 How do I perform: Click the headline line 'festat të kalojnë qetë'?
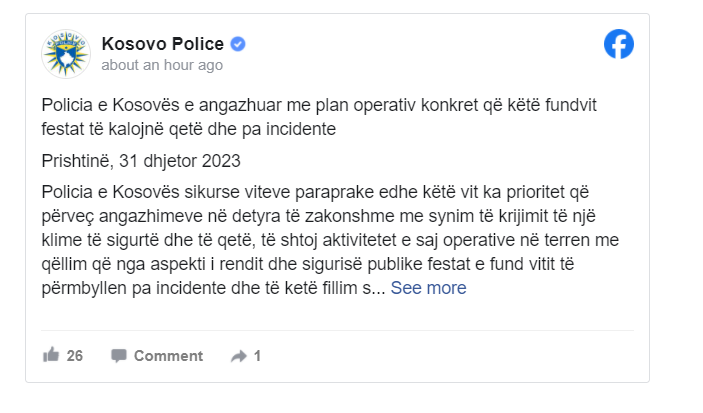click(188, 129)
